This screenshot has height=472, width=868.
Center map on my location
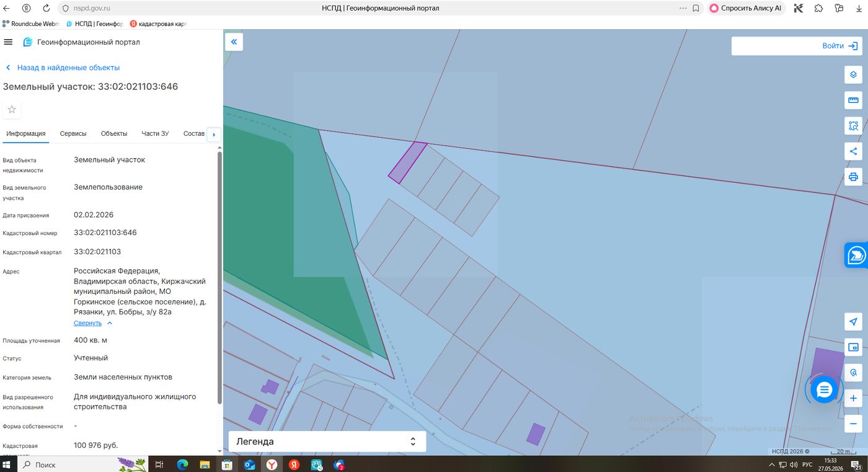click(x=853, y=322)
